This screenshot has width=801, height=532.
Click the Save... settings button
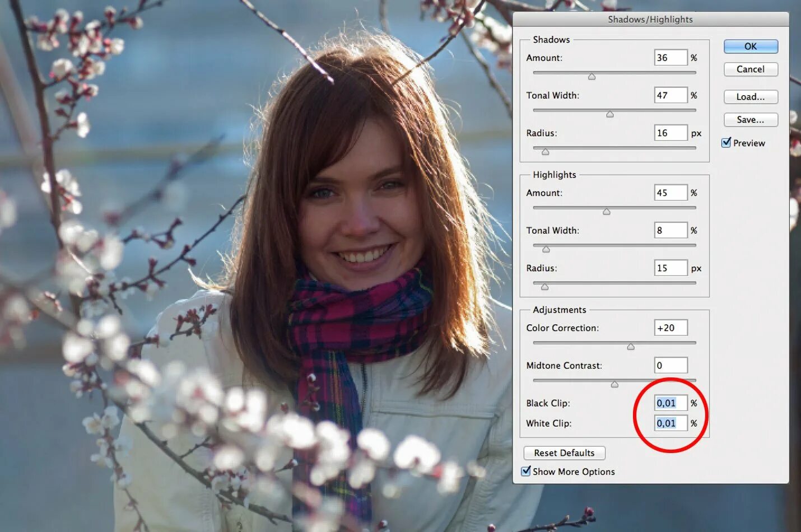[751, 120]
